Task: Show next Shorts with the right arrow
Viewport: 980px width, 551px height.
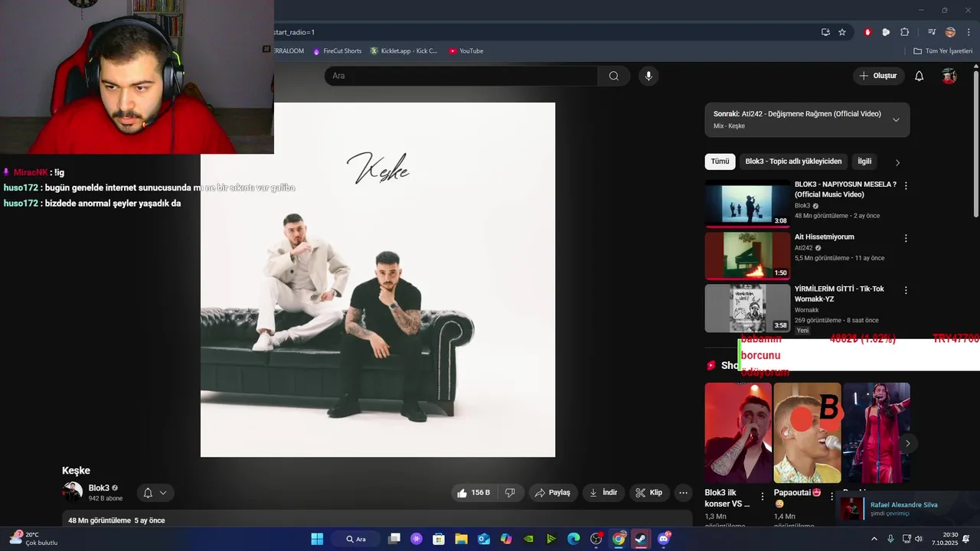Action: point(908,443)
